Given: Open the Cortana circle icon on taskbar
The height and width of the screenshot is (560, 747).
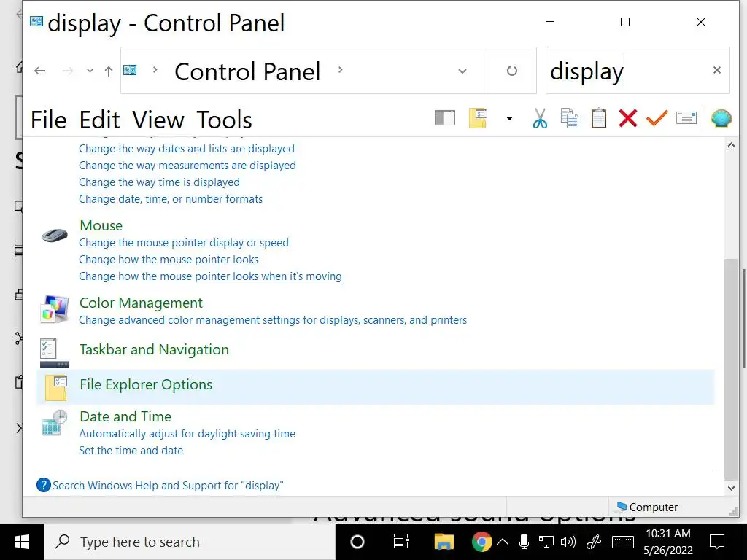Looking at the screenshot, I should [x=357, y=542].
